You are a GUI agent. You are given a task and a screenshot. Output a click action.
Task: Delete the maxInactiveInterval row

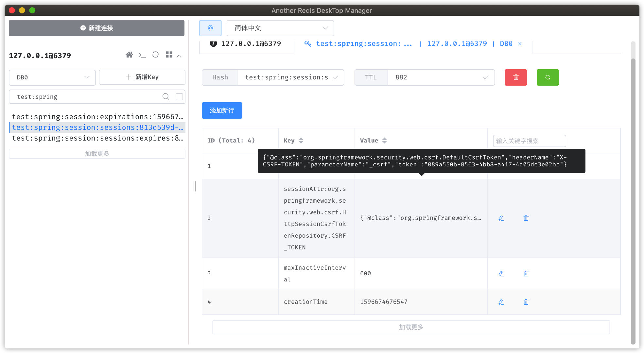(x=526, y=274)
